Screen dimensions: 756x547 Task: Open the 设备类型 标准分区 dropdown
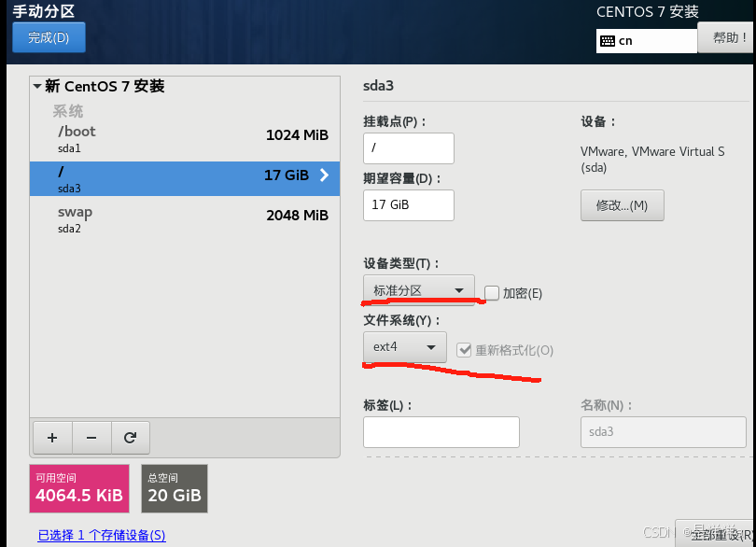[x=418, y=290]
